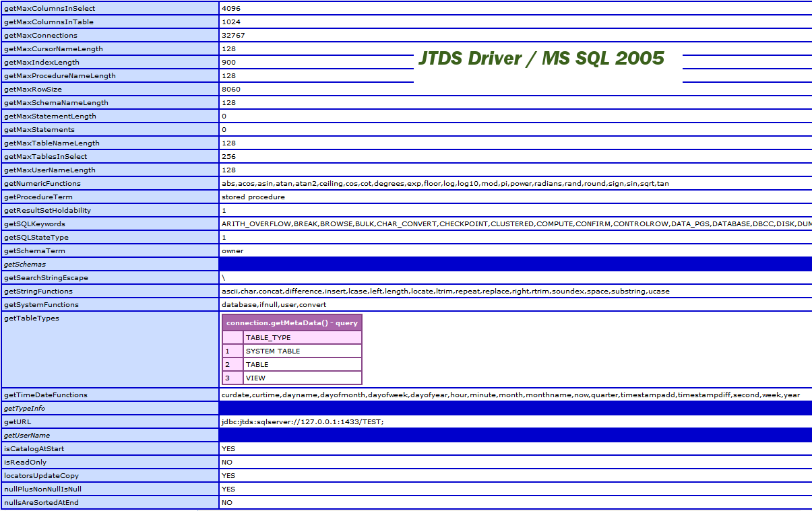Click the getNumericFunctions label

tap(42, 184)
